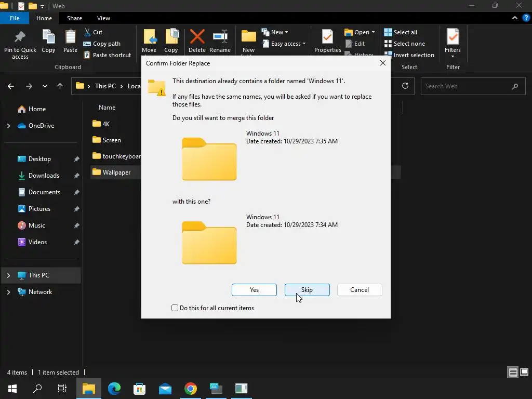The height and width of the screenshot is (399, 532).
Task: Click the Copy clipboard icon in ribbon
Action: 48,37
